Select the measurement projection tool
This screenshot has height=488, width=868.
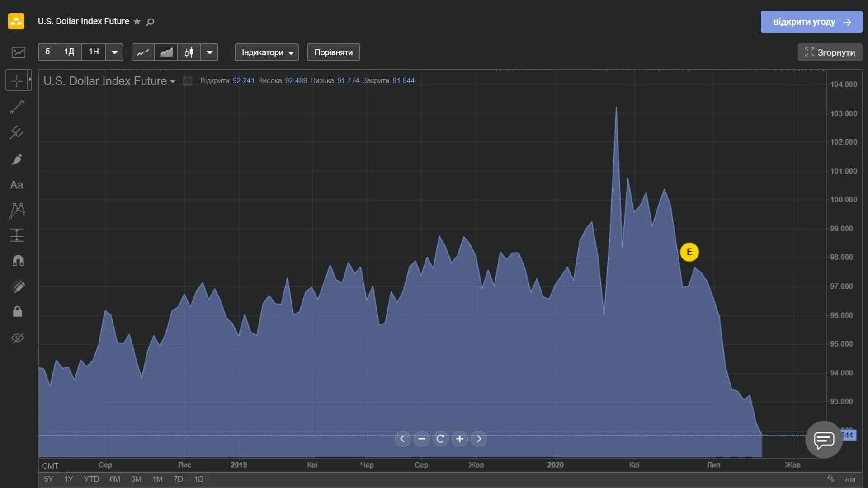pyautogui.click(x=17, y=235)
